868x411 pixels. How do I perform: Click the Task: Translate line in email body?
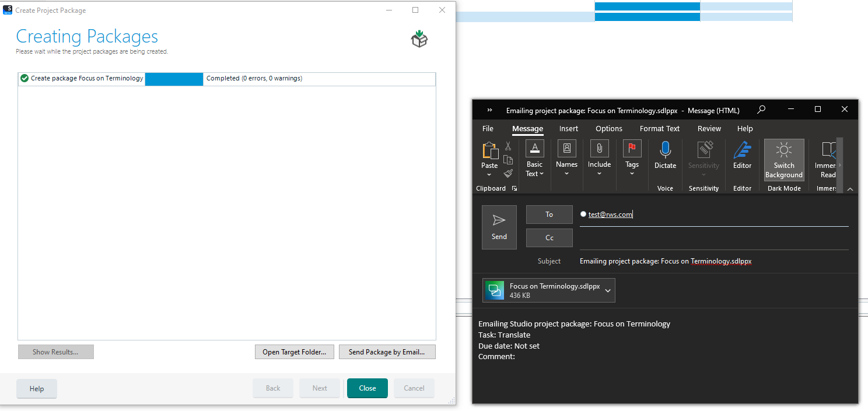point(504,335)
